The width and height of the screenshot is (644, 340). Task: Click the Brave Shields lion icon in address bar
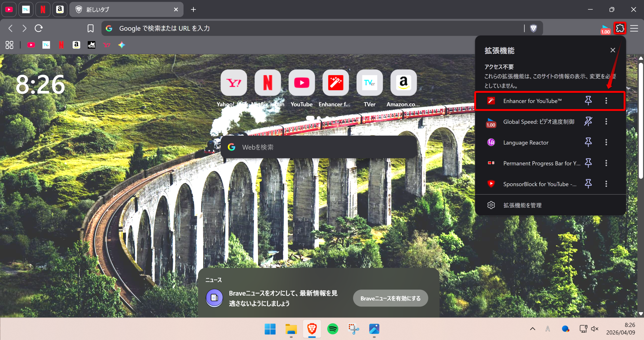tap(533, 28)
